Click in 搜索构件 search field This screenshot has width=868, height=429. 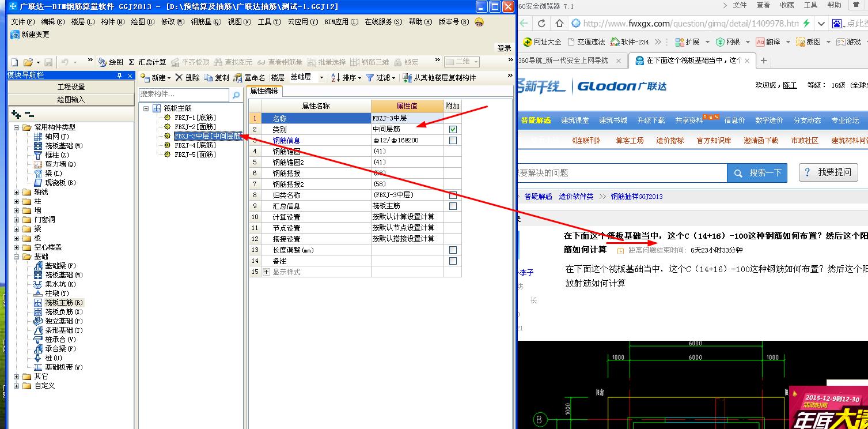(x=184, y=95)
